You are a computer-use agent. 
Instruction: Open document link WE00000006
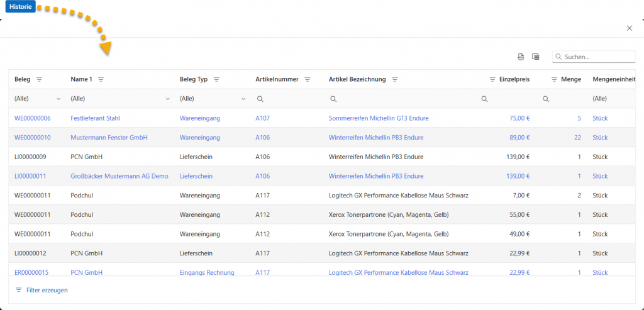coord(33,118)
